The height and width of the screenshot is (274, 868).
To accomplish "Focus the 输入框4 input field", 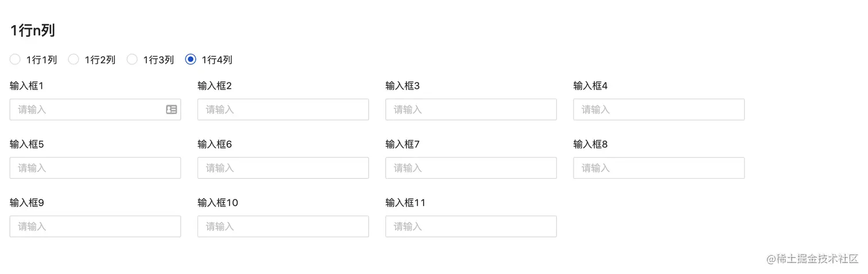I will tap(658, 109).
